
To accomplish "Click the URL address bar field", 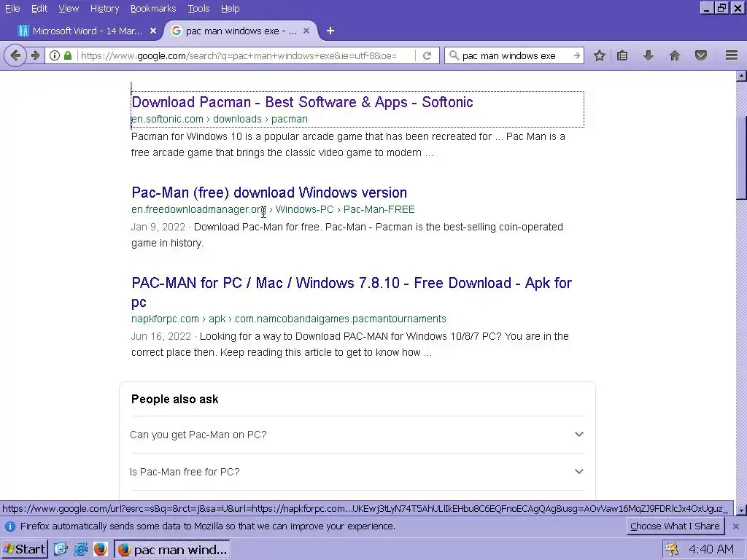I will pyautogui.click(x=245, y=55).
